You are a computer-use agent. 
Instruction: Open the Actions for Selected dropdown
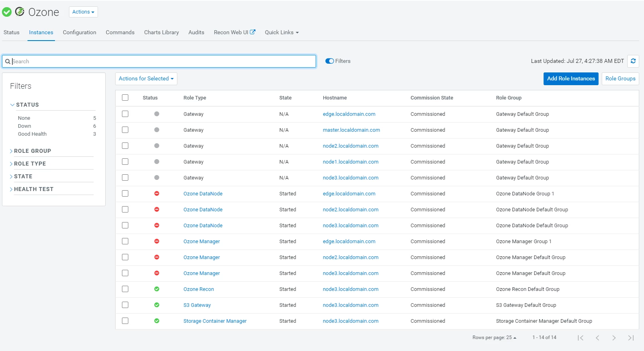(146, 78)
